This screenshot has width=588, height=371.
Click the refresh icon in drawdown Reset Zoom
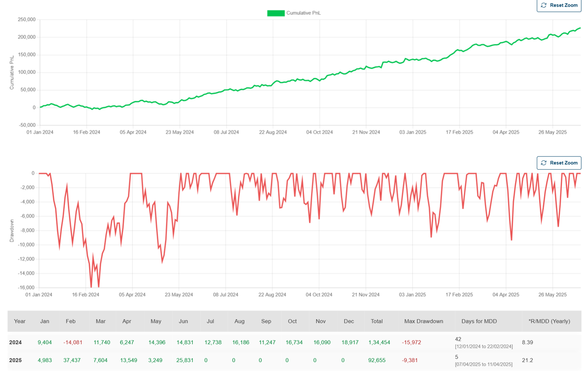[543, 163]
